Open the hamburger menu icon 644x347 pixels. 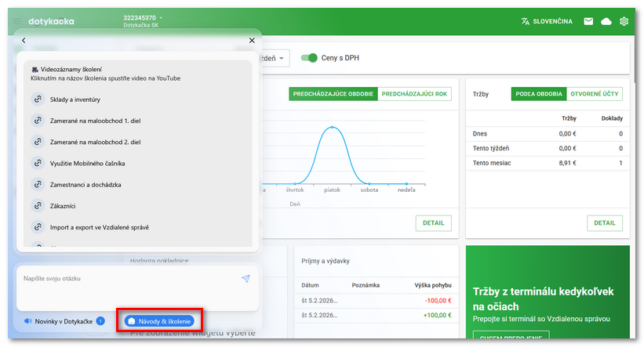[x=17, y=21]
